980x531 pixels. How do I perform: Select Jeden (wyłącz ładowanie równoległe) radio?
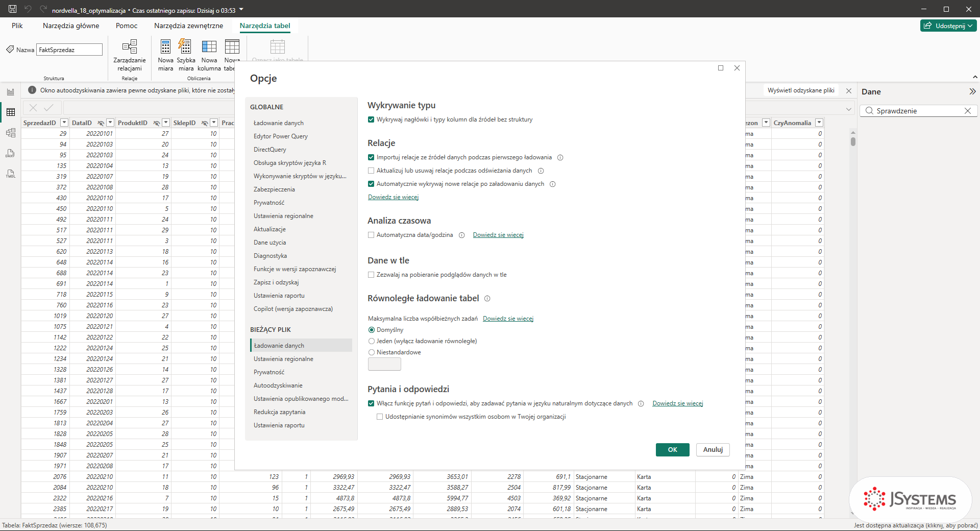372,342
